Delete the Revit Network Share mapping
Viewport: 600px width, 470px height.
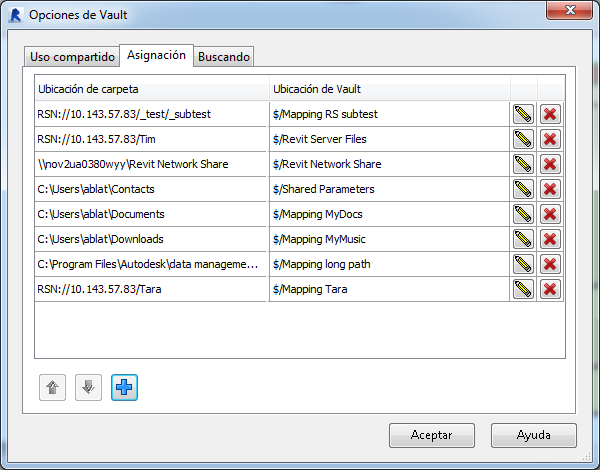(x=550, y=164)
